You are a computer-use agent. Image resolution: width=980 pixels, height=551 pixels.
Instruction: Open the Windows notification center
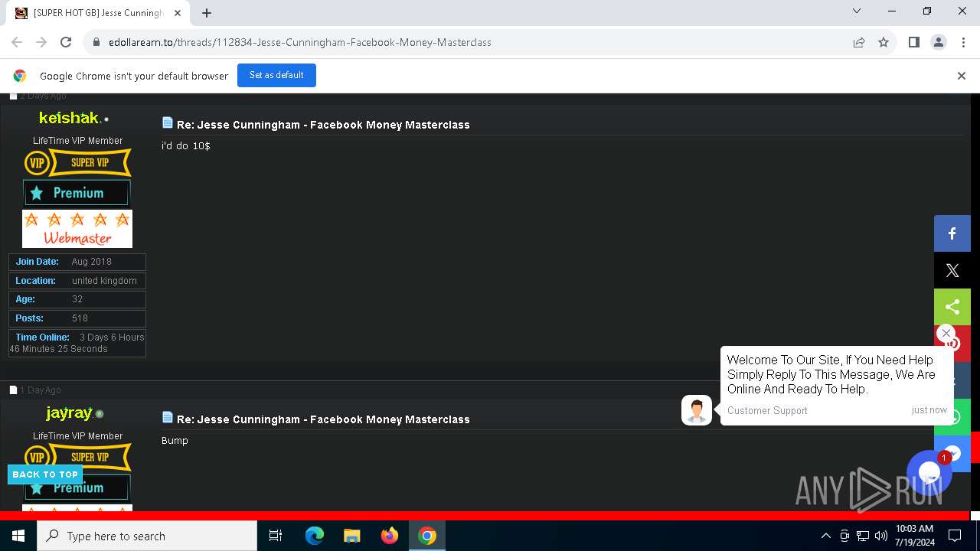pos(955,536)
